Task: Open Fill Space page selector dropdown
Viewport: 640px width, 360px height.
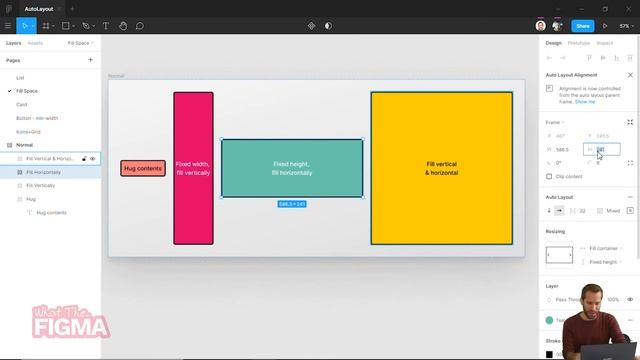Action: [x=80, y=43]
